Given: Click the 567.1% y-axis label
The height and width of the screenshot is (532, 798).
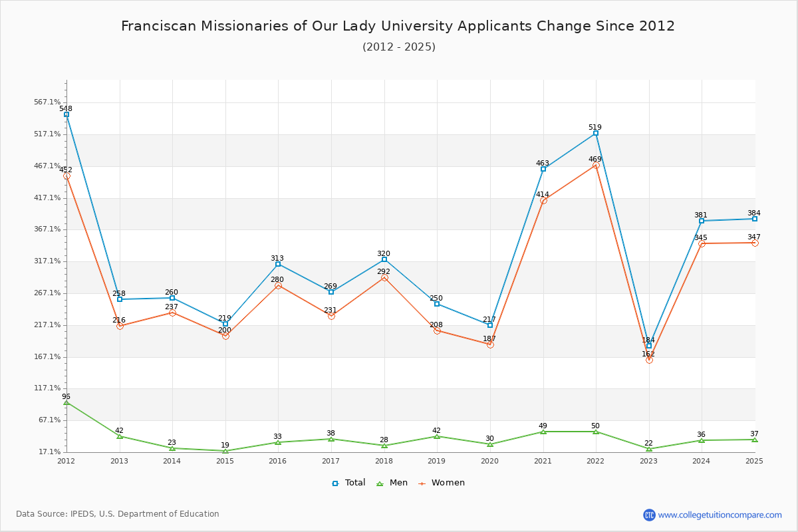Looking at the screenshot, I should click(x=48, y=102).
